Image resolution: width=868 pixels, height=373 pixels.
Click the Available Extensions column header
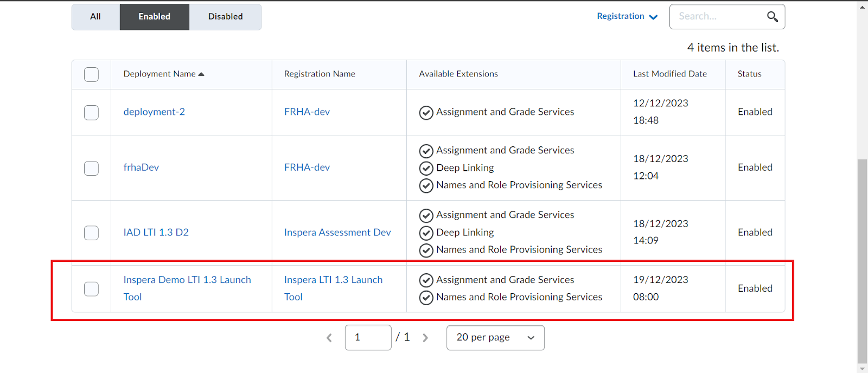[458, 74]
